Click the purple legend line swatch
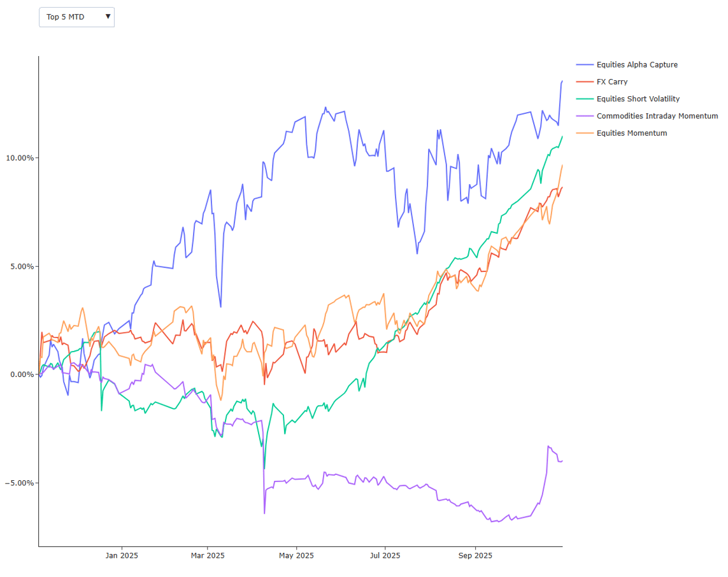Screen dimensions: 728x577 click(x=585, y=116)
